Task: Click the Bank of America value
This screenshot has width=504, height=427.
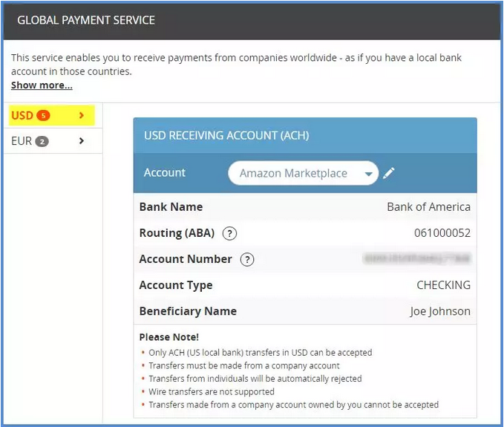Action: pyautogui.click(x=428, y=207)
